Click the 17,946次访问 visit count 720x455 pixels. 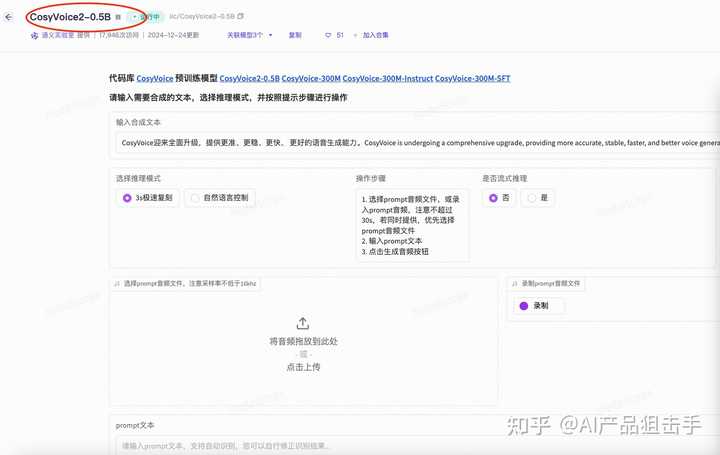[118, 35]
